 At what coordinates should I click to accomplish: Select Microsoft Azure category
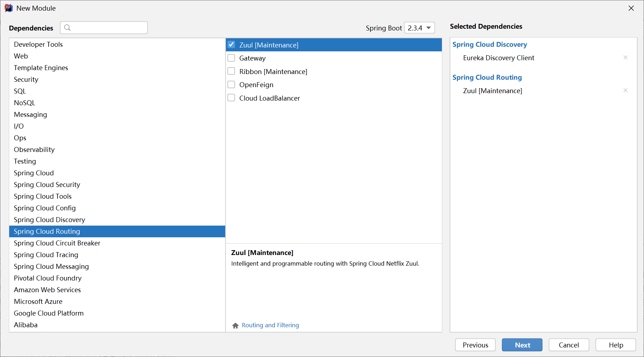coord(117,301)
